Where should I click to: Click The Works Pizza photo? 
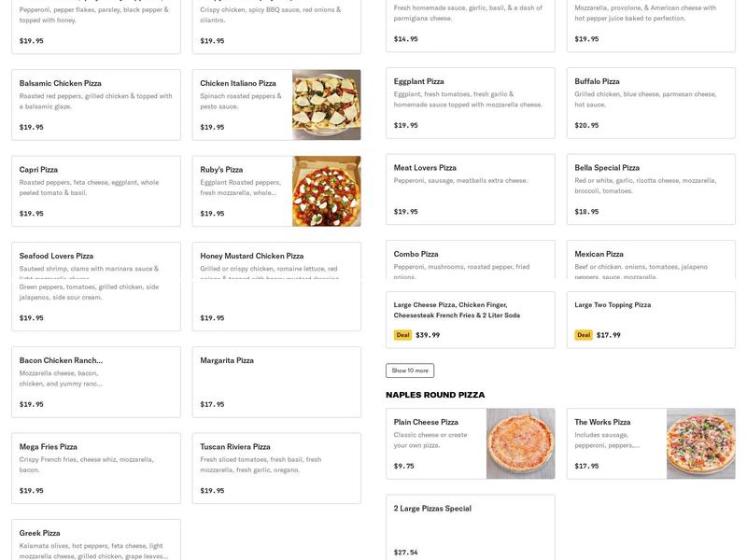(x=700, y=439)
